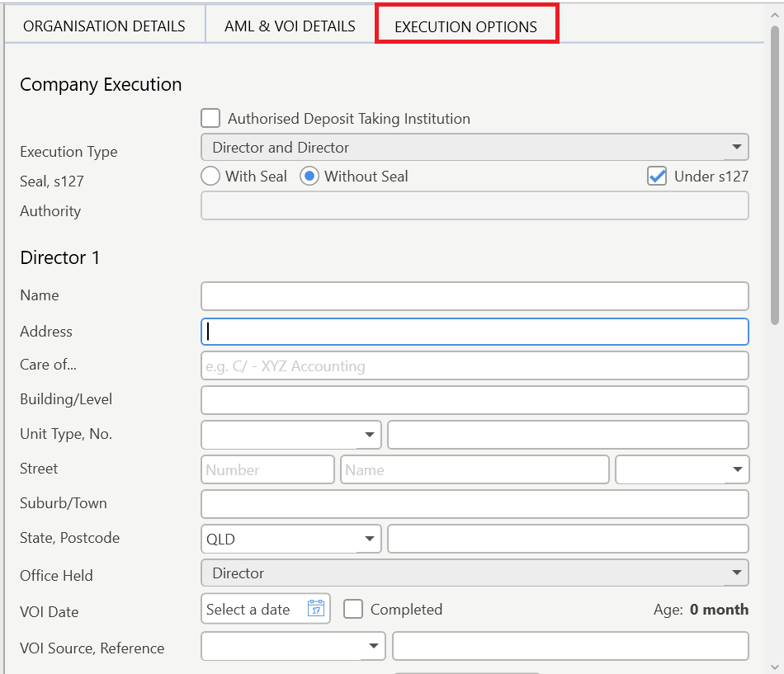Switch to the Organisation Details tab
The width and height of the screenshot is (784, 674).
click(x=104, y=26)
